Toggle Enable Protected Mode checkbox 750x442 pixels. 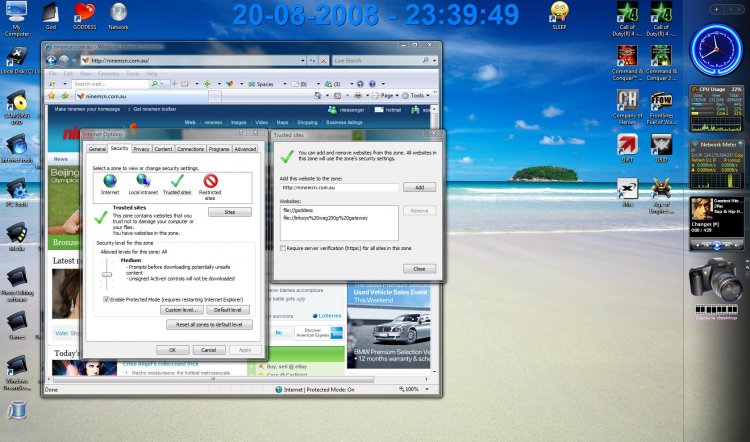107,299
